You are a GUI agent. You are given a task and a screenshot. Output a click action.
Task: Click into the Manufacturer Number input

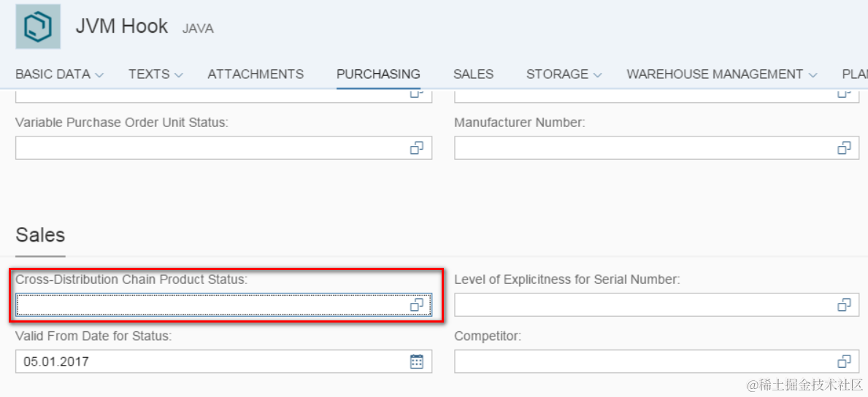pos(642,148)
